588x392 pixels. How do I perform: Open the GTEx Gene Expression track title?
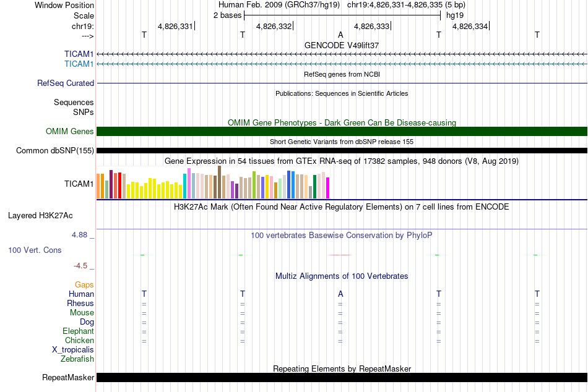pyautogui.click(x=342, y=161)
